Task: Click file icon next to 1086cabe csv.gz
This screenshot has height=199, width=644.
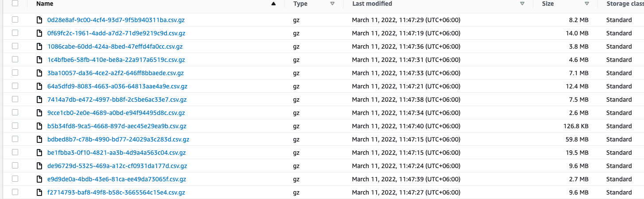Action: (x=39, y=46)
